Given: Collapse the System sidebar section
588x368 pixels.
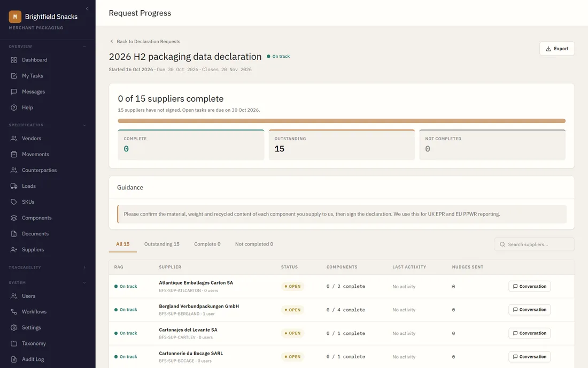Looking at the screenshot, I should (x=84, y=283).
